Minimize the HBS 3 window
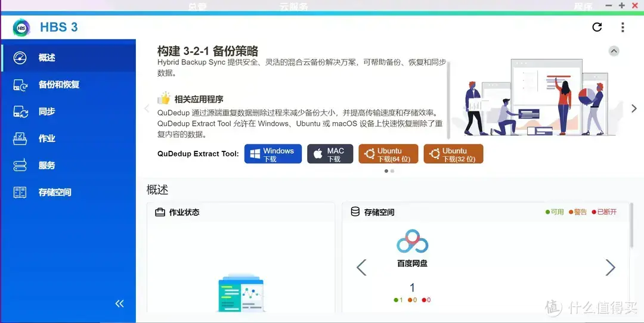The width and height of the screenshot is (644, 323). point(609,6)
